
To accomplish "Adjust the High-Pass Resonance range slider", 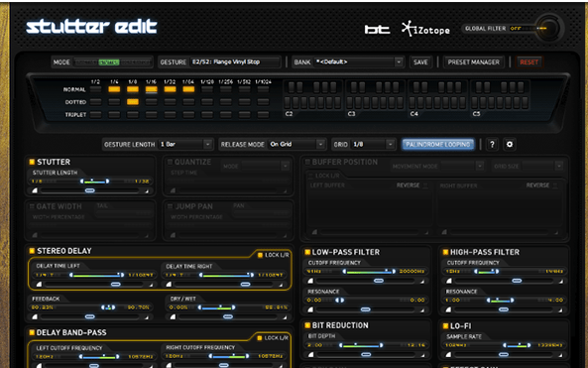I will tap(501, 301).
